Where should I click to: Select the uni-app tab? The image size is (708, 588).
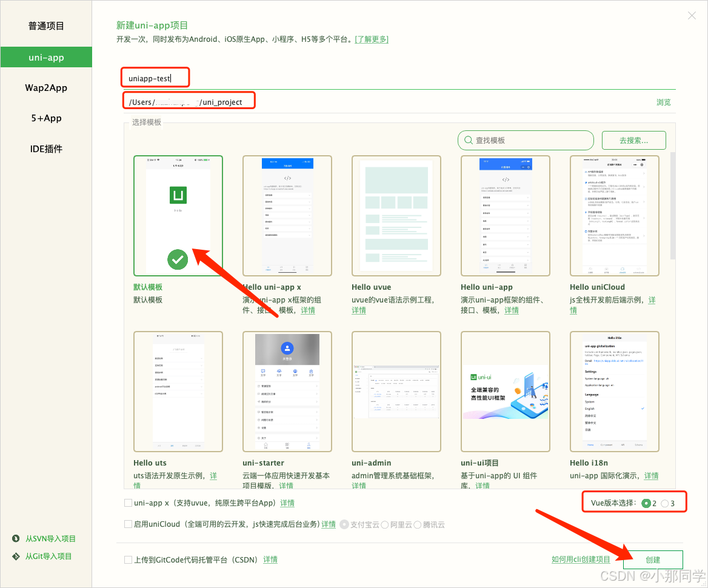(x=46, y=58)
